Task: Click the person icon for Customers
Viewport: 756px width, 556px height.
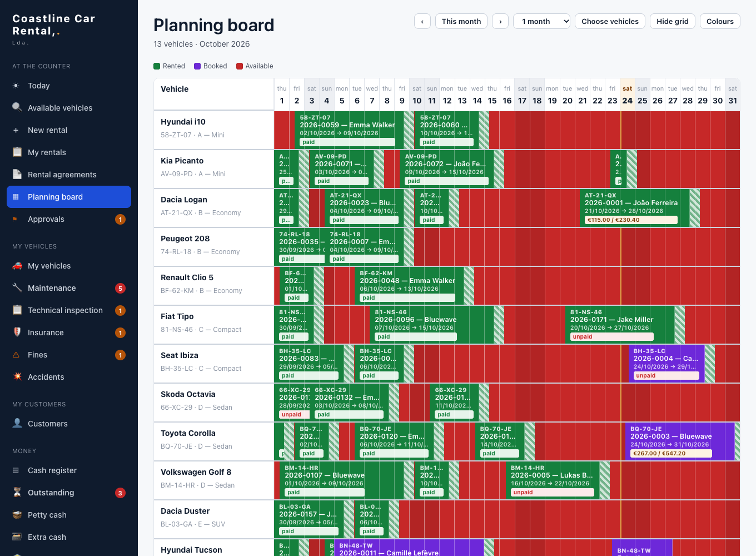Action: tap(17, 423)
